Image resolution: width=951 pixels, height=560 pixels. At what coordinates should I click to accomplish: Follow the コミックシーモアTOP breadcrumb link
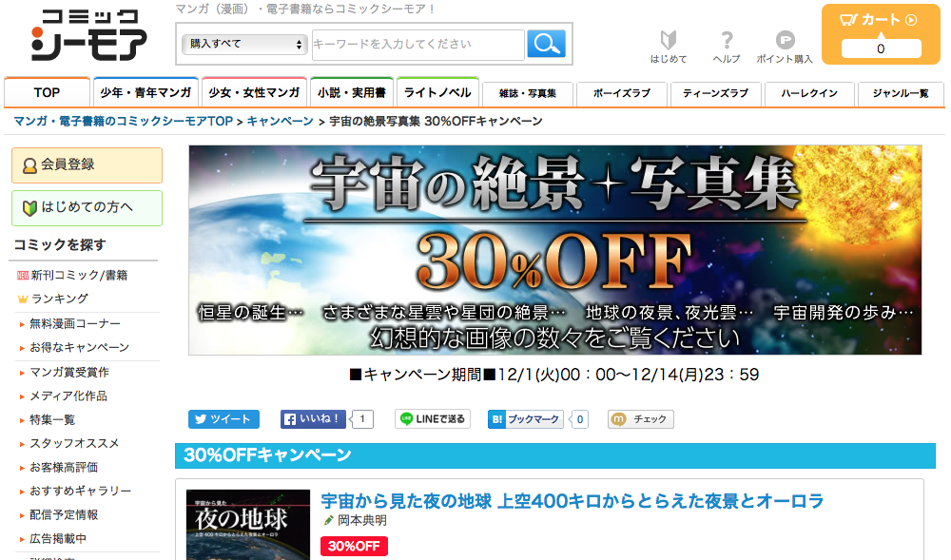pos(123,121)
